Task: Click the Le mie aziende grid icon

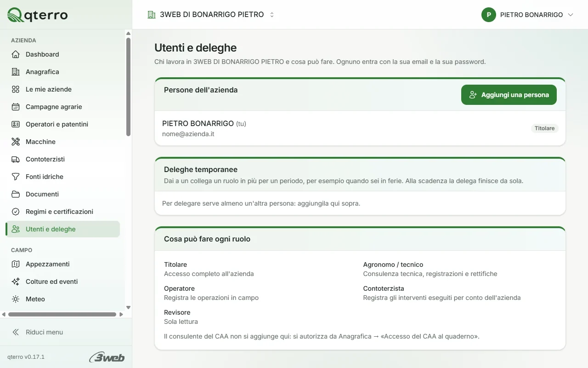Action: pyautogui.click(x=16, y=89)
